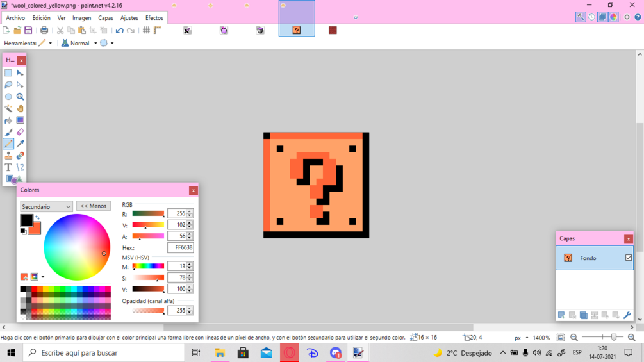Open the Archivo menu
Viewport: 644px width, 362px height.
coord(15,18)
